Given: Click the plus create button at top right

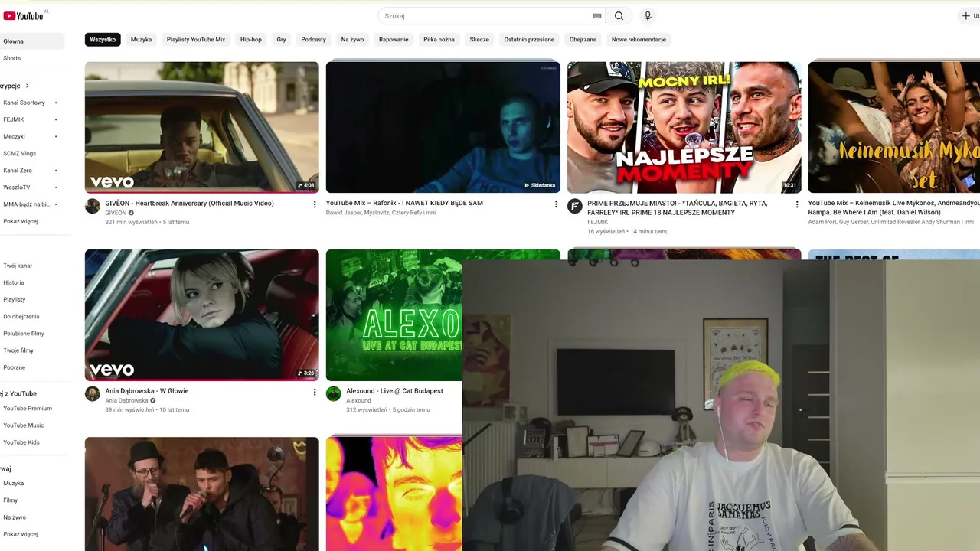Looking at the screenshot, I should (x=969, y=16).
